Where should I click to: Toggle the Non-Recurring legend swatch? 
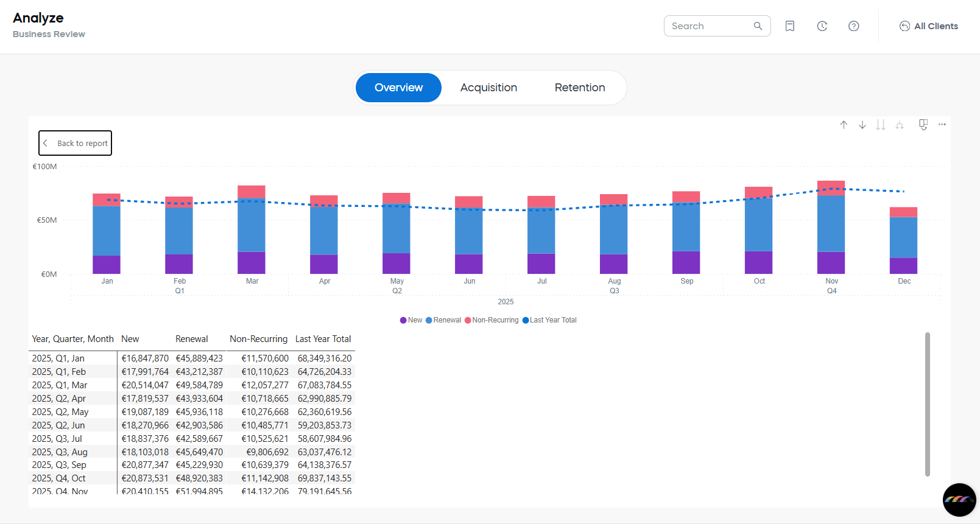pos(468,320)
